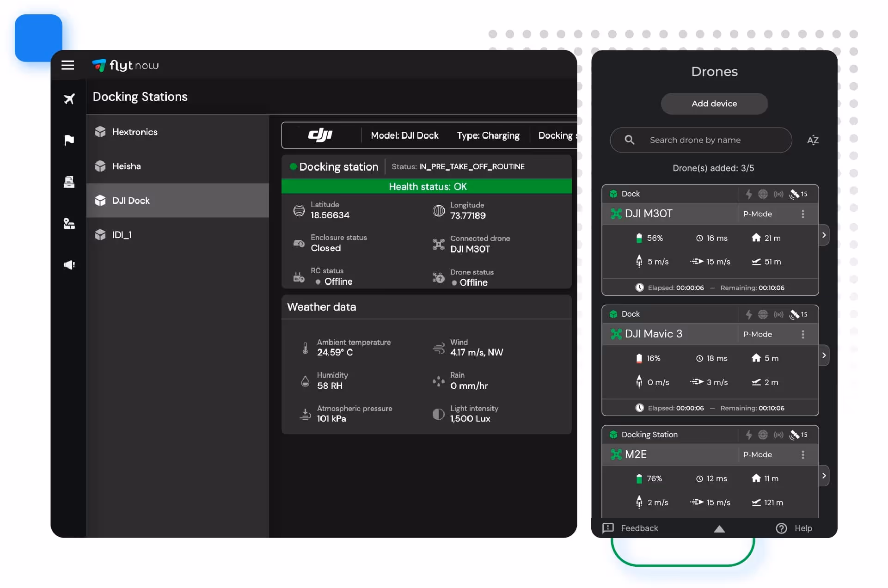This screenshot has width=888, height=588.
Task: Click the battery icon showing 56% for DJI M30T
Action: tap(639, 238)
